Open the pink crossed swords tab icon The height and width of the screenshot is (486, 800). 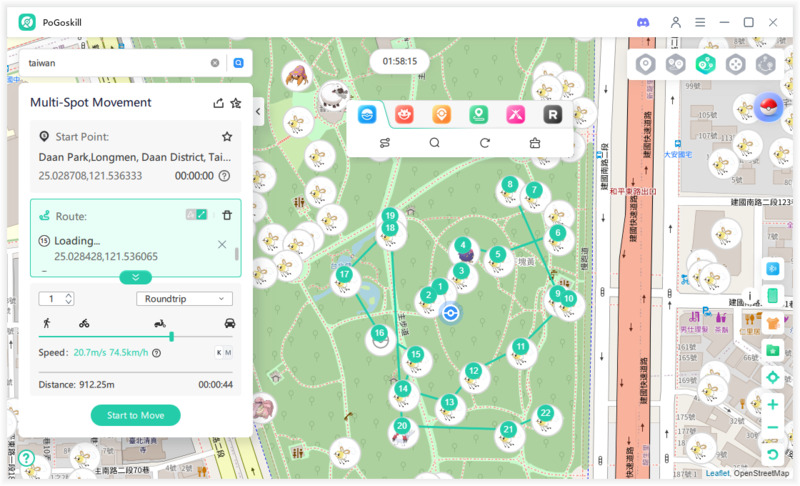[516, 114]
